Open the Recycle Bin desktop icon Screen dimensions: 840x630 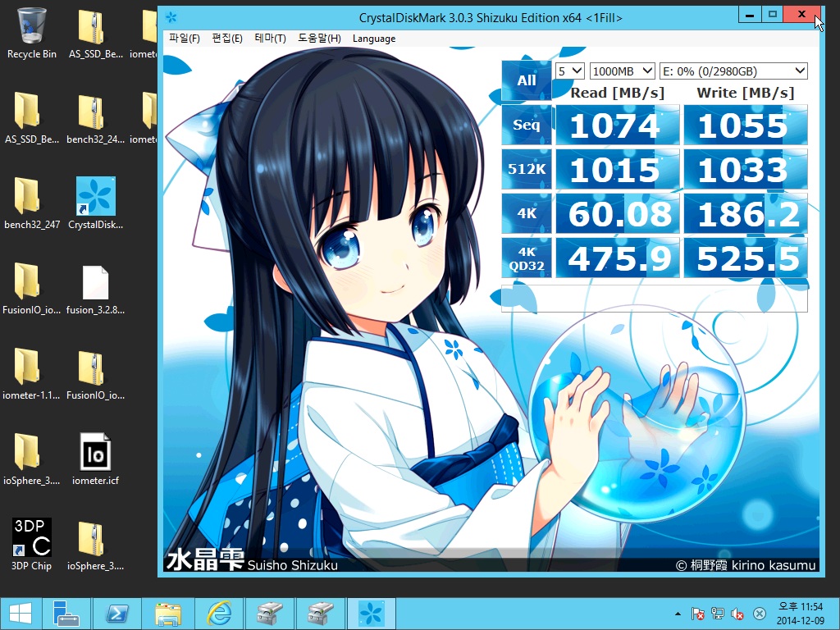pos(31,32)
